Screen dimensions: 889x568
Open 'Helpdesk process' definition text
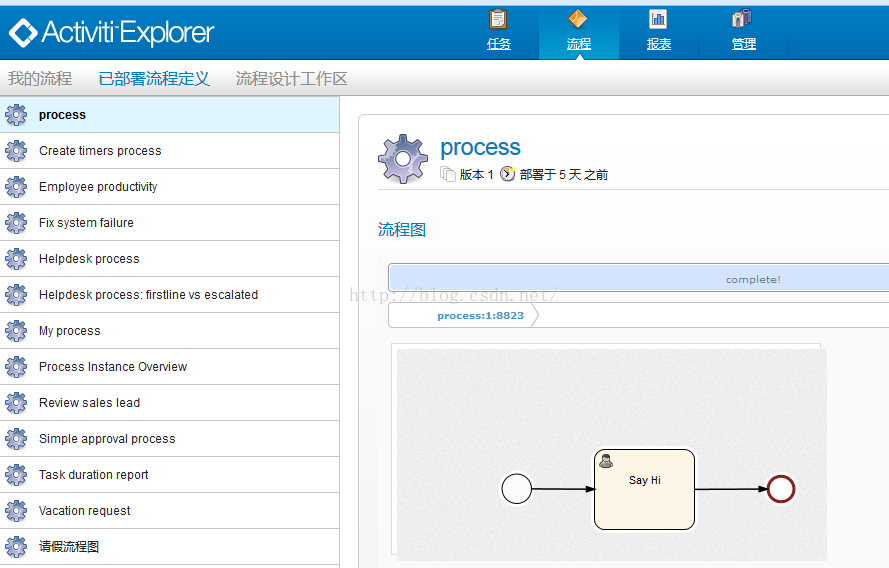pyautogui.click(x=89, y=259)
